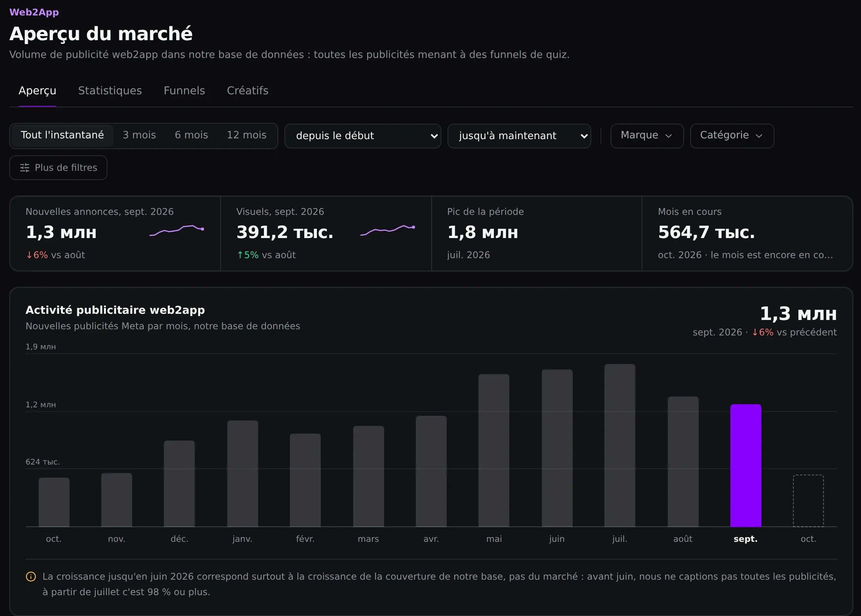The height and width of the screenshot is (616, 861).
Task: Click the avr. bar in the chart
Action: click(x=431, y=471)
